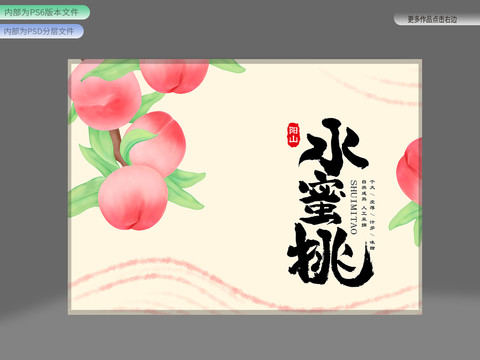Click the blue '内部为PSD分层文件' tag
This screenshot has width=480, height=360.
point(41,31)
